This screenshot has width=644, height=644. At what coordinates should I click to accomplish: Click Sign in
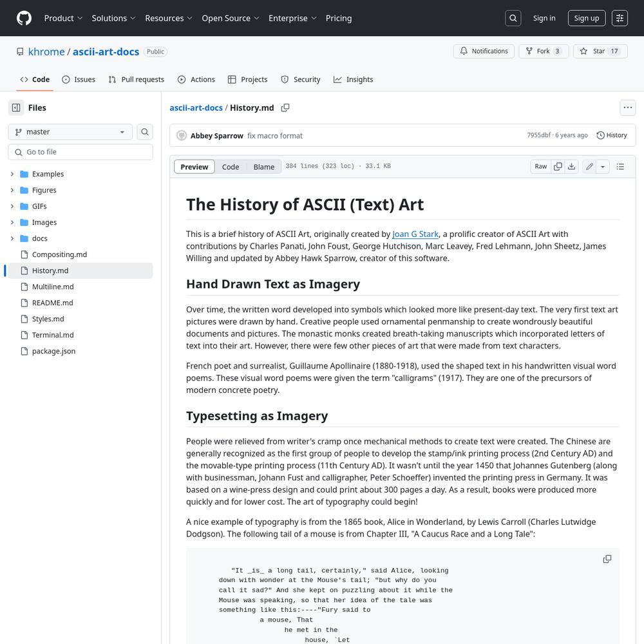click(x=544, y=18)
